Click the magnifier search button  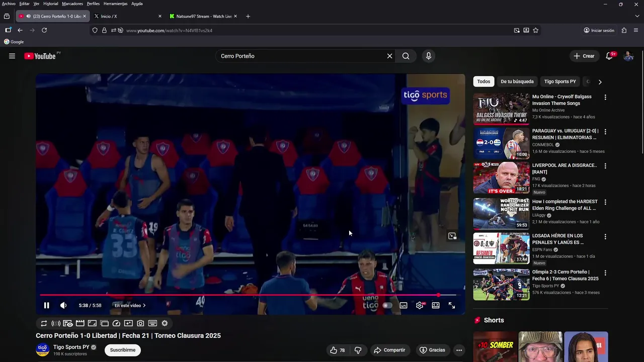406,56
